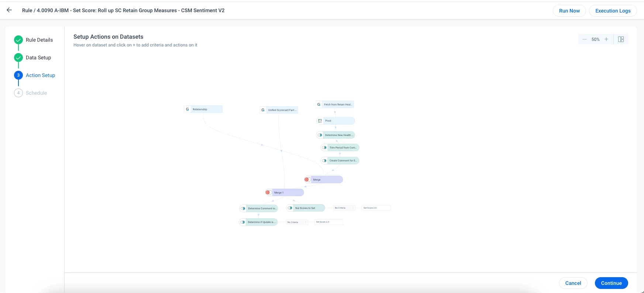Screen dimensions: 644x293
Task: Go to the Schedule step
Action: click(x=36, y=93)
